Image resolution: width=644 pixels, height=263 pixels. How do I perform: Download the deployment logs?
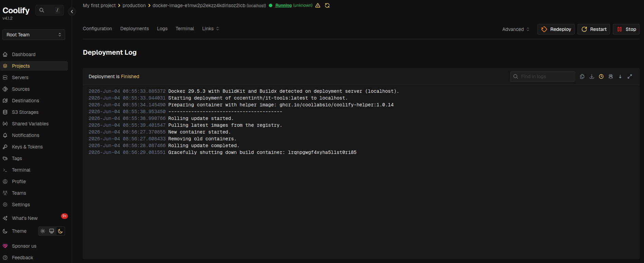592,76
